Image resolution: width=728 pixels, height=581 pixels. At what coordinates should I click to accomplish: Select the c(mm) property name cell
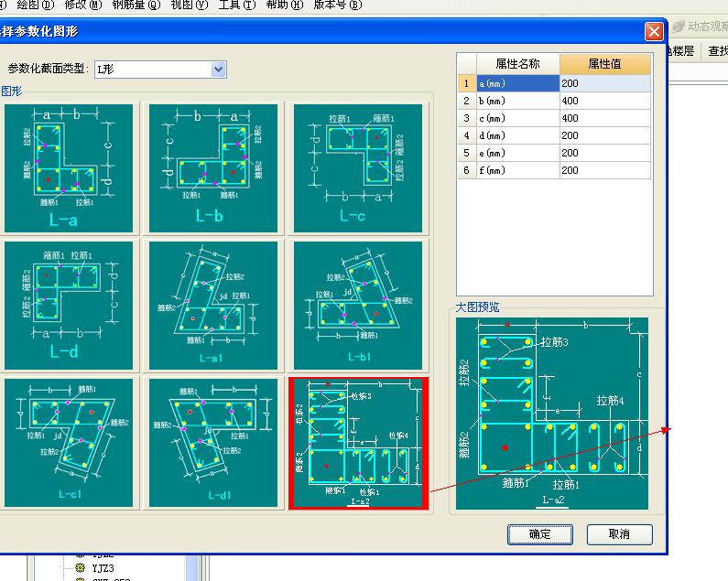[x=518, y=118]
